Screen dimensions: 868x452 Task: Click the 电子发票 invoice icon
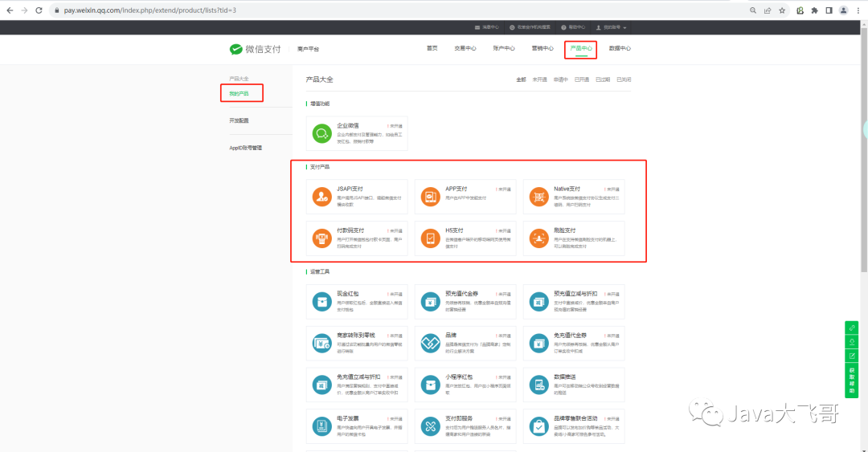(x=321, y=426)
